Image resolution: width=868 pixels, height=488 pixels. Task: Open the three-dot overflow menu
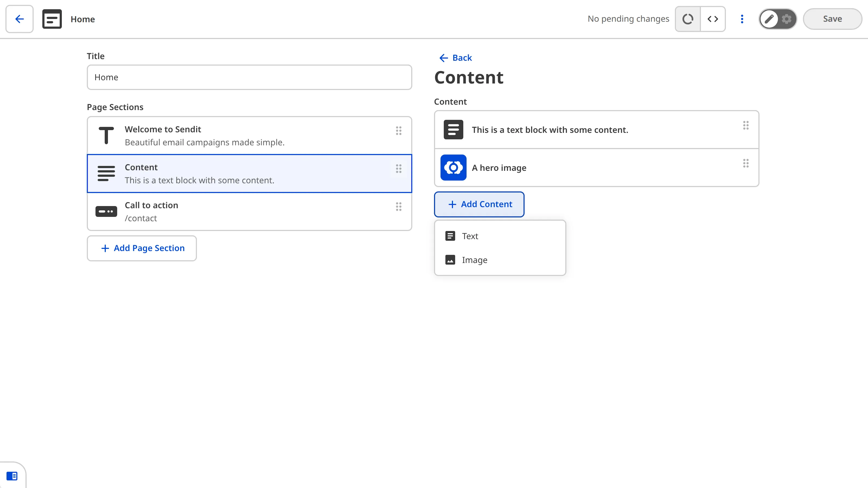742,19
